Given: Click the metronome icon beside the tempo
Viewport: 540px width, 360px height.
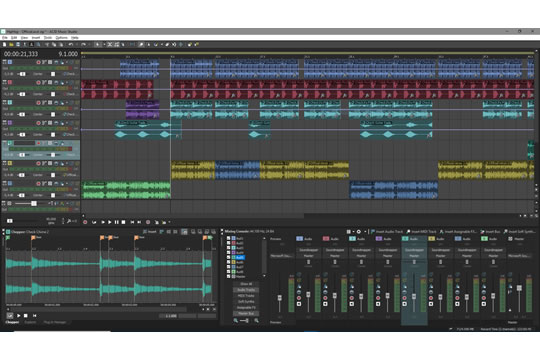Looking at the screenshot, I should point(69,221).
